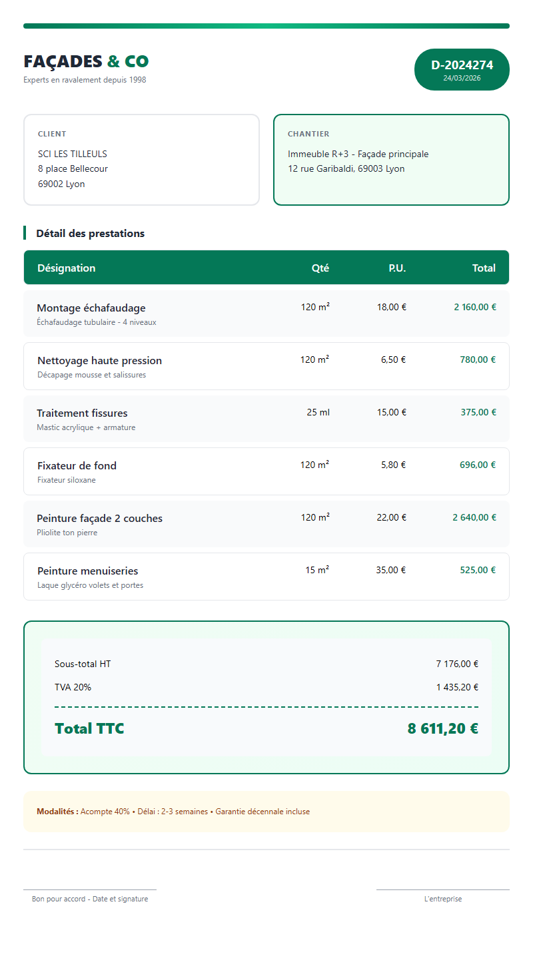Click the Désignation column header
Viewport: 533px width, 980px height.
67,268
